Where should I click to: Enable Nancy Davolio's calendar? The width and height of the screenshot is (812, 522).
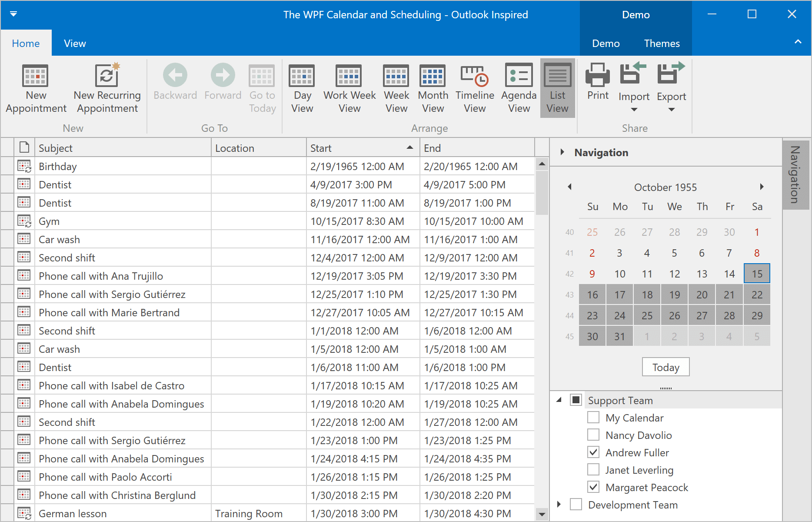(x=593, y=435)
